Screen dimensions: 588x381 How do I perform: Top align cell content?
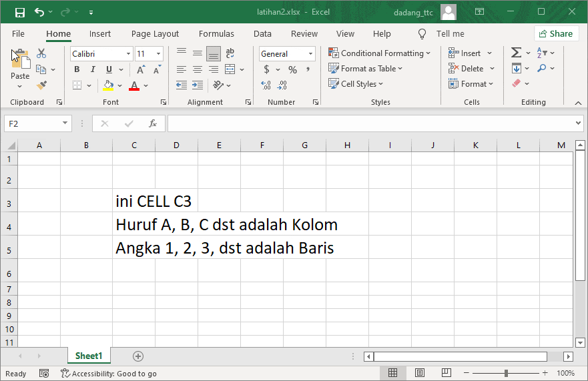click(x=182, y=53)
